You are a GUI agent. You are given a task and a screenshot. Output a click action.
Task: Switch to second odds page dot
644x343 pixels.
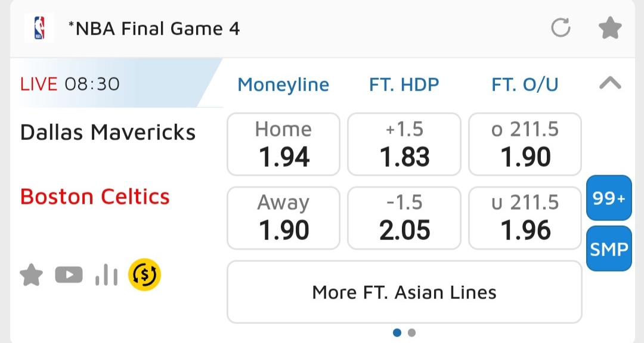[x=411, y=333]
